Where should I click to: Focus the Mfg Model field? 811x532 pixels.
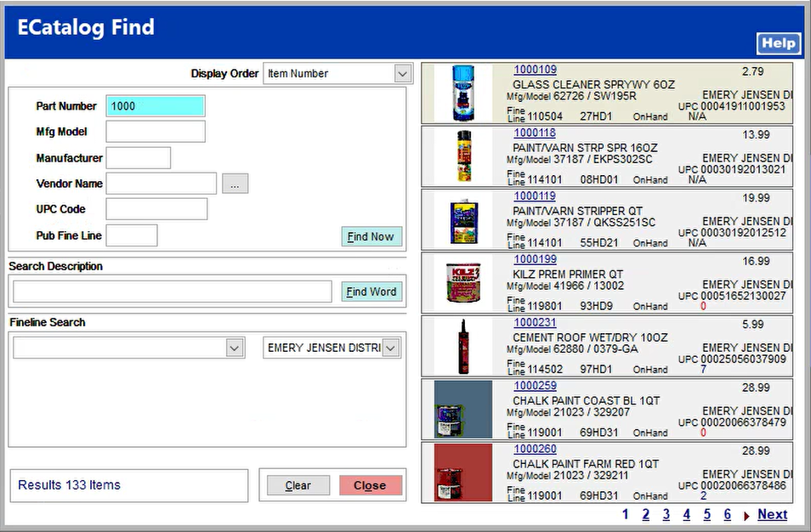coord(156,132)
